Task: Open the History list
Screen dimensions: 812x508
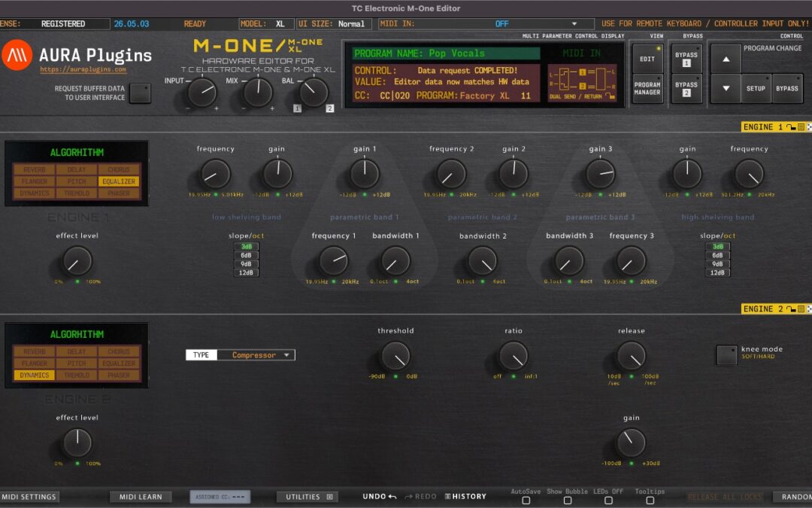Action: [x=465, y=496]
